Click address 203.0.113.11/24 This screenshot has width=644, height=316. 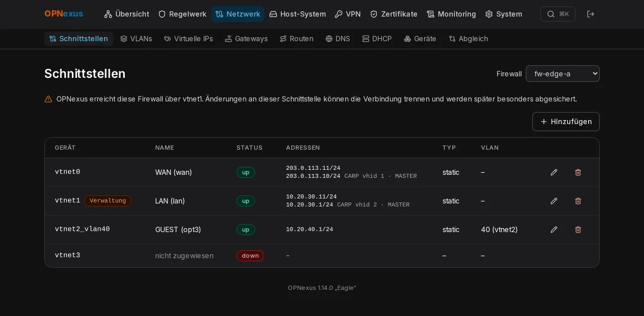click(x=313, y=168)
